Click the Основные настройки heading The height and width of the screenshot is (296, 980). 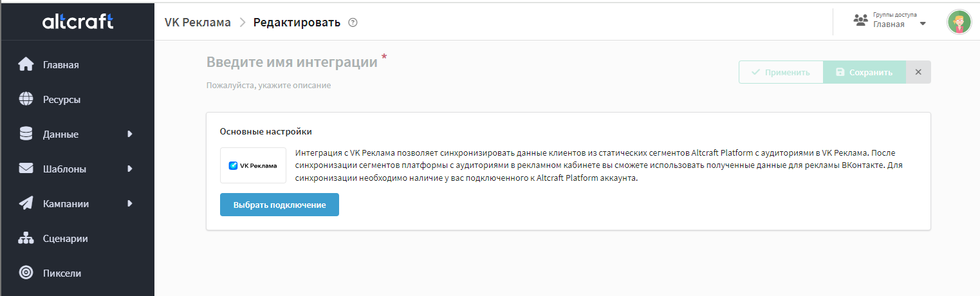point(266,131)
